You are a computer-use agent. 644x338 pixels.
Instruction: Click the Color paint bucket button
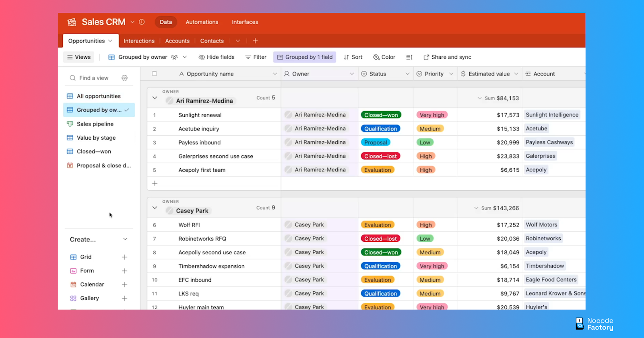pyautogui.click(x=384, y=57)
